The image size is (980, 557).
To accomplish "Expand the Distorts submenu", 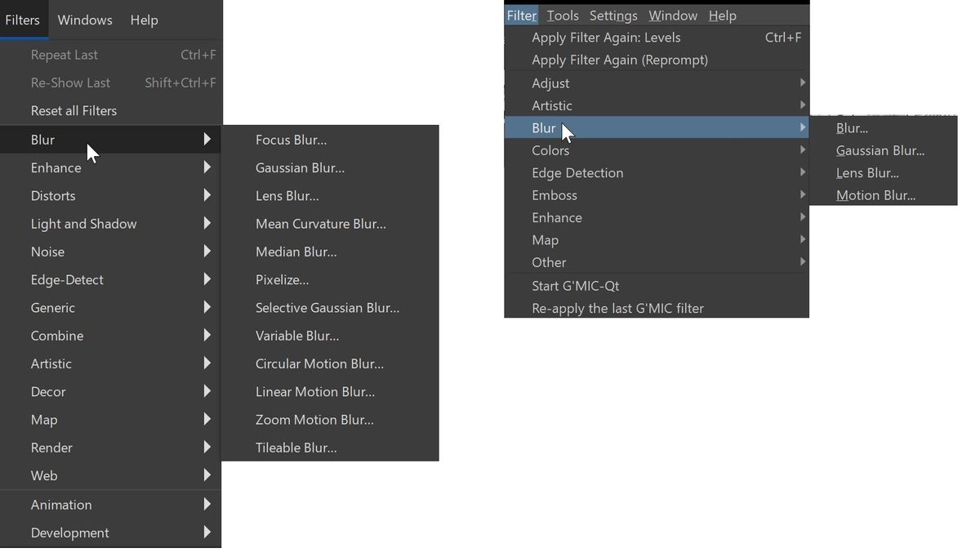I will [x=52, y=195].
